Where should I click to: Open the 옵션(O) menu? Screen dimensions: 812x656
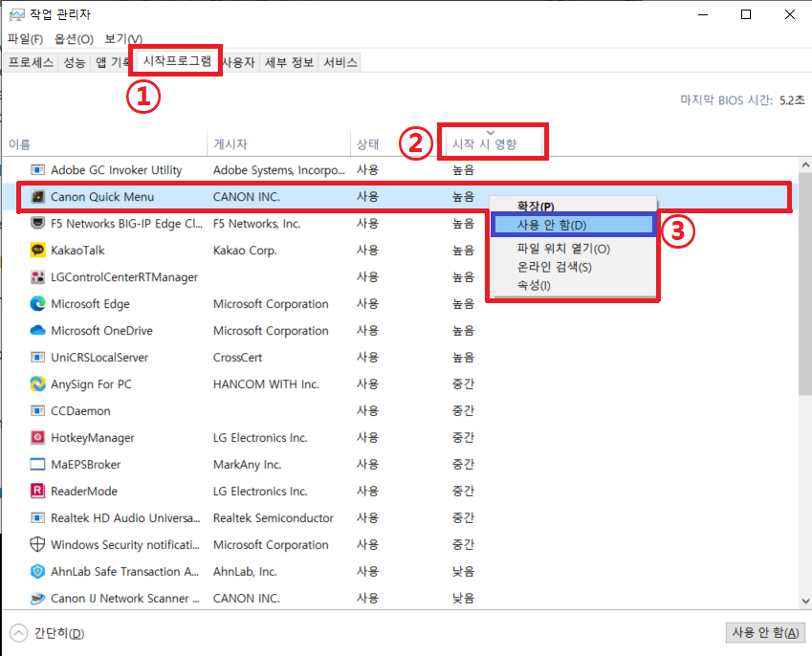(74, 39)
